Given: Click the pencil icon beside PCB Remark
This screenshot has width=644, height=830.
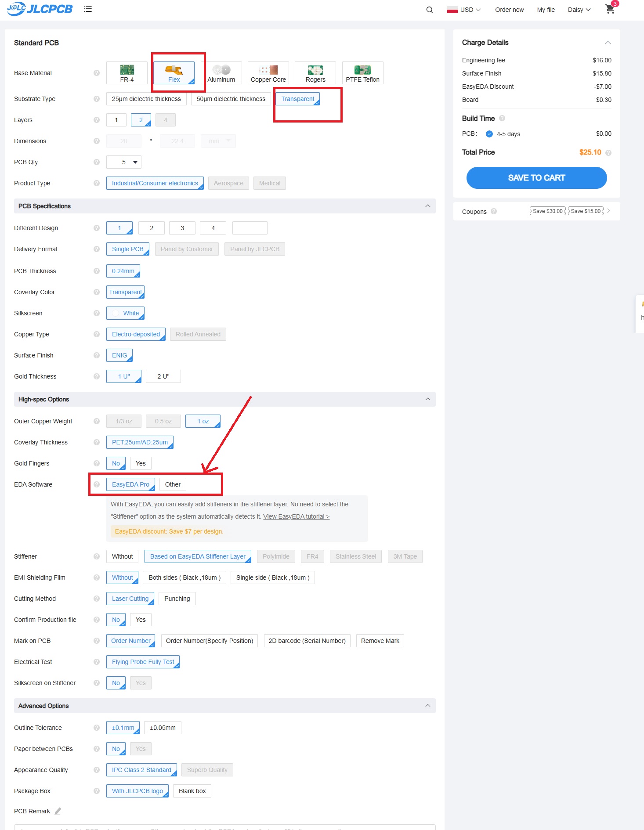Looking at the screenshot, I should [58, 811].
